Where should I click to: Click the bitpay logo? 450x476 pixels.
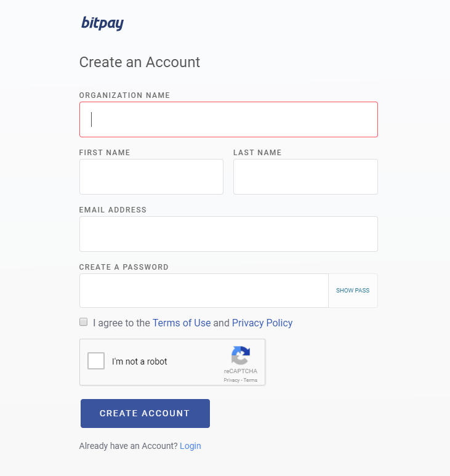(103, 23)
